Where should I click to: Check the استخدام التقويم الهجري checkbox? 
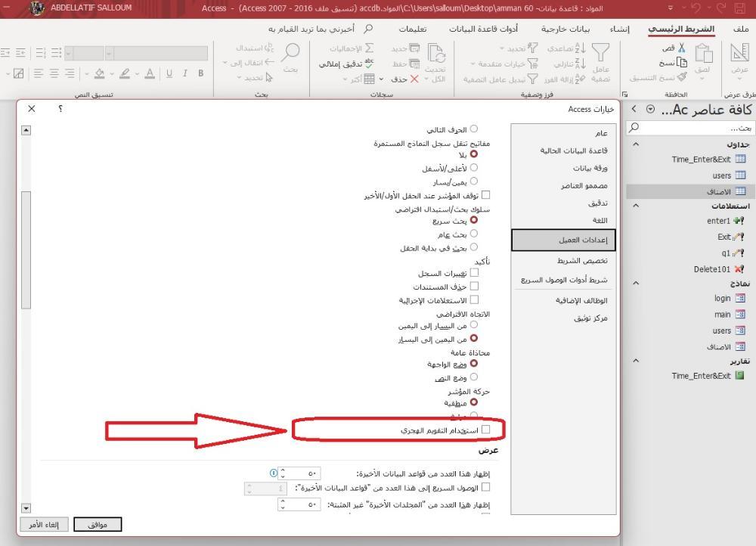(x=486, y=430)
